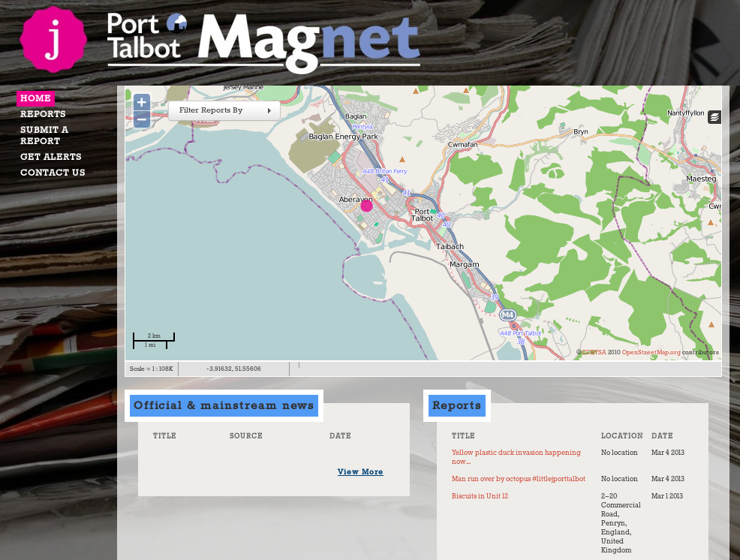Open the map layer switcher

714,117
